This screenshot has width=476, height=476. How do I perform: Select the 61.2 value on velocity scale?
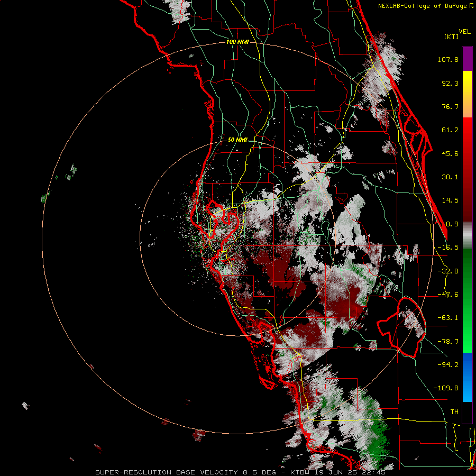tap(450, 130)
